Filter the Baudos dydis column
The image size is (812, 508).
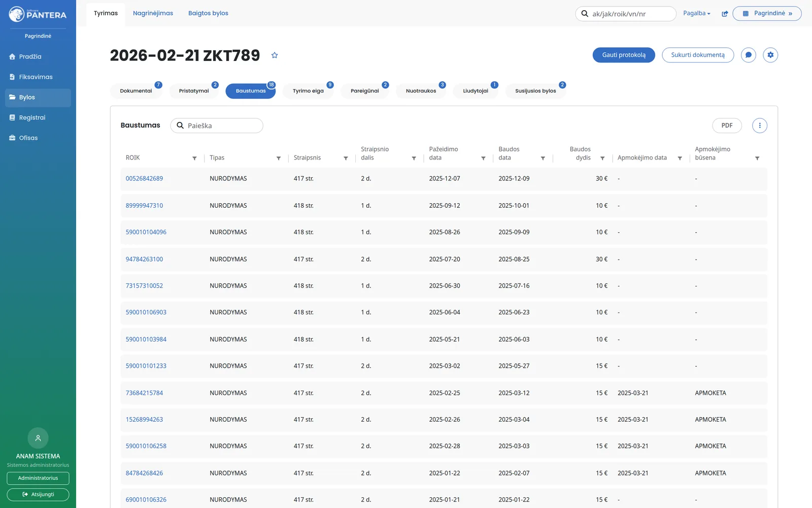click(x=602, y=158)
